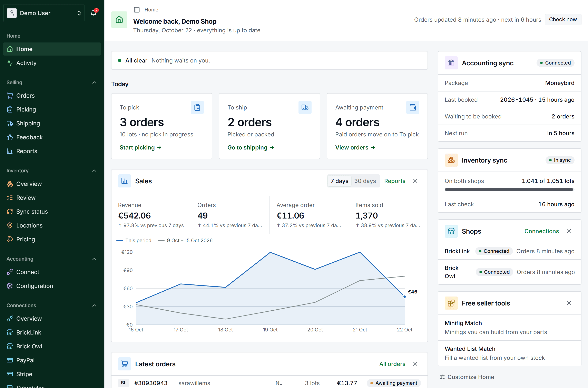Open Accounting Configuration
The width and height of the screenshot is (588, 388).
(52, 286)
